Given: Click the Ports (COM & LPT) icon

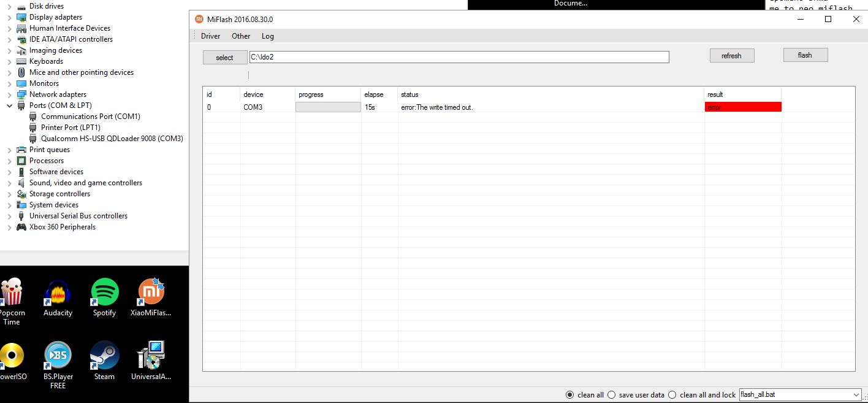Looking at the screenshot, I should click(21, 106).
